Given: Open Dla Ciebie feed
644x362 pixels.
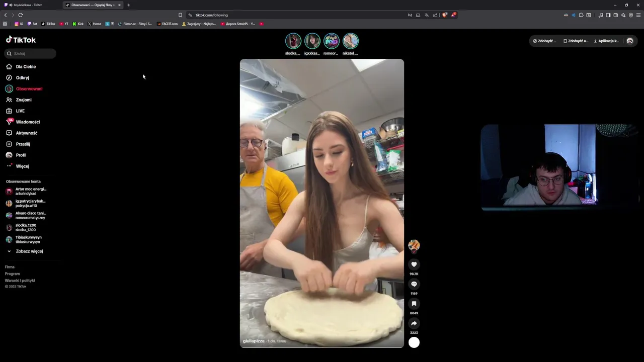Looking at the screenshot, I should click(x=21, y=66).
